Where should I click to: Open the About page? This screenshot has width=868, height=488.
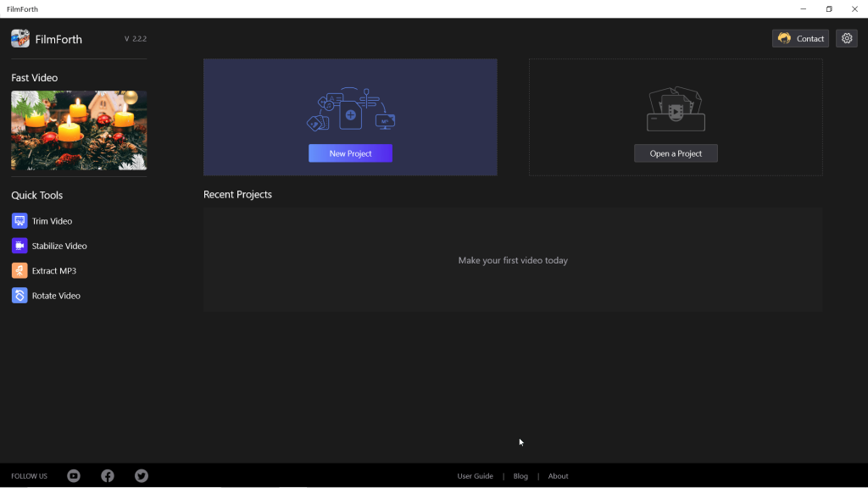(x=558, y=475)
